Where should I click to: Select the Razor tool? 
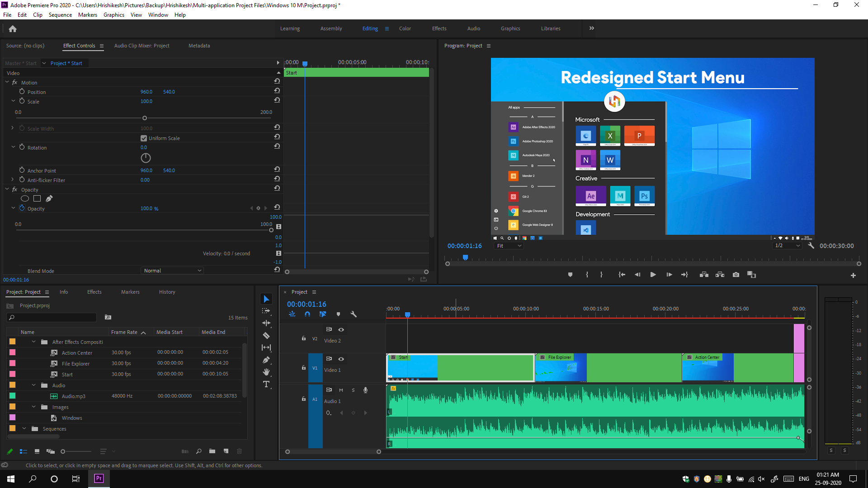pos(266,335)
